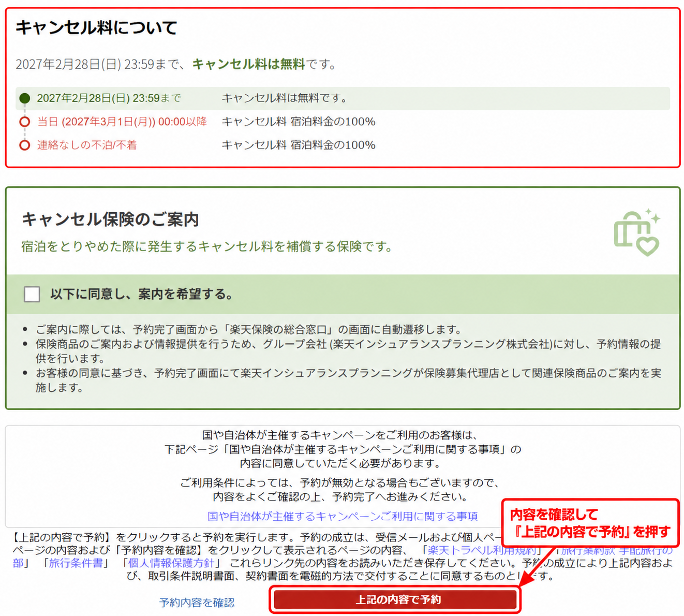
Task: Click the bullet starting お客様の同意に基づき
Action: click(348, 380)
